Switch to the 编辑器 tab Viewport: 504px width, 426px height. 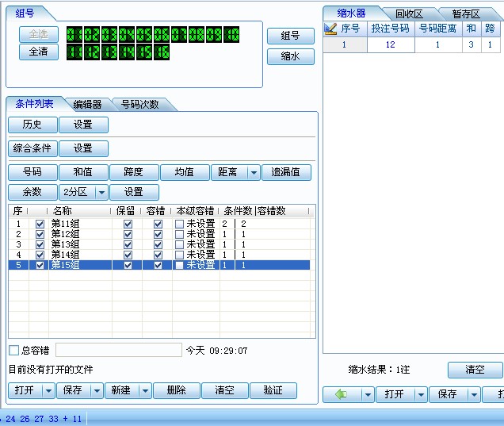tap(87, 104)
